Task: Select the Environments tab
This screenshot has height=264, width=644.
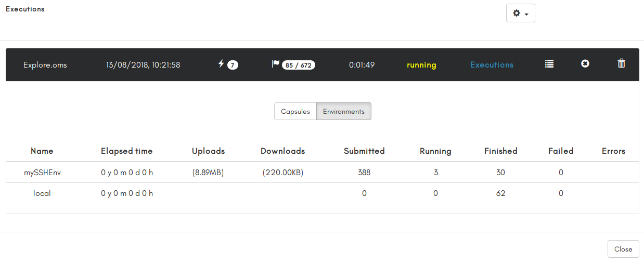Action: coord(344,111)
